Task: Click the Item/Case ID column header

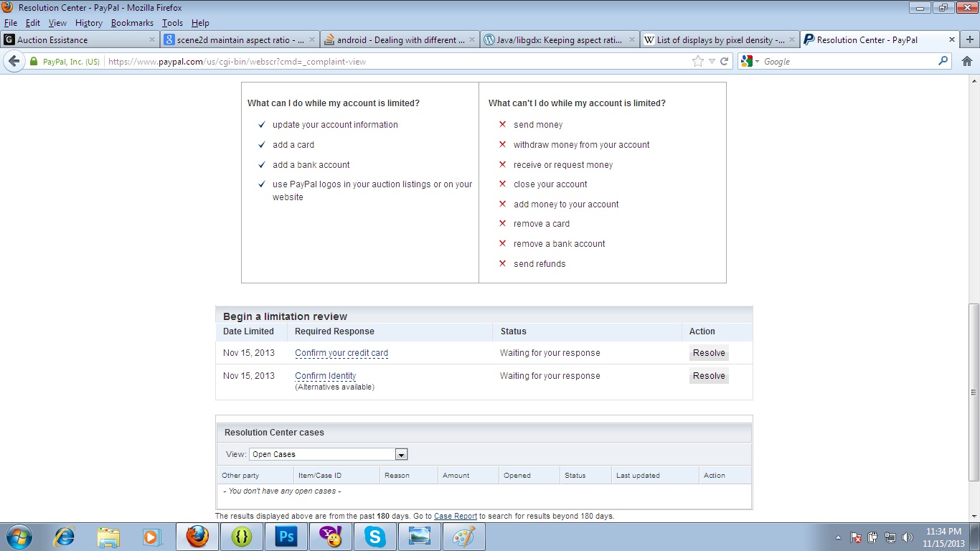Action: pos(320,476)
